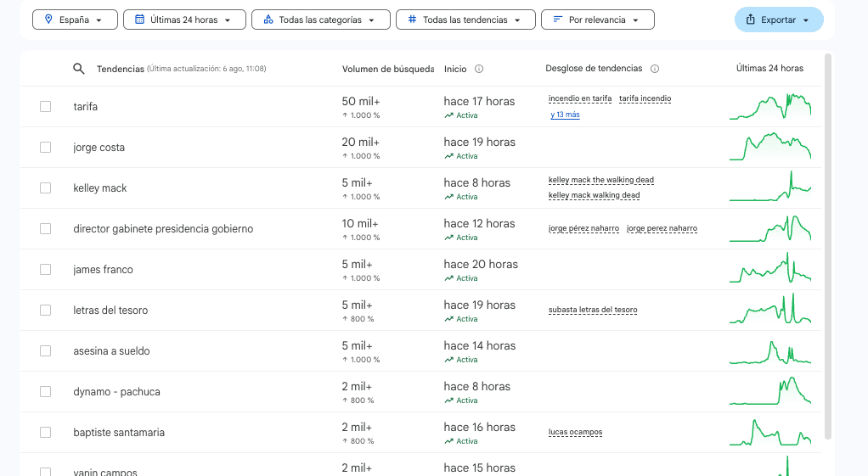Tick the jorge costa checkbox
Viewport: 868px width, 476px height.
point(45,147)
